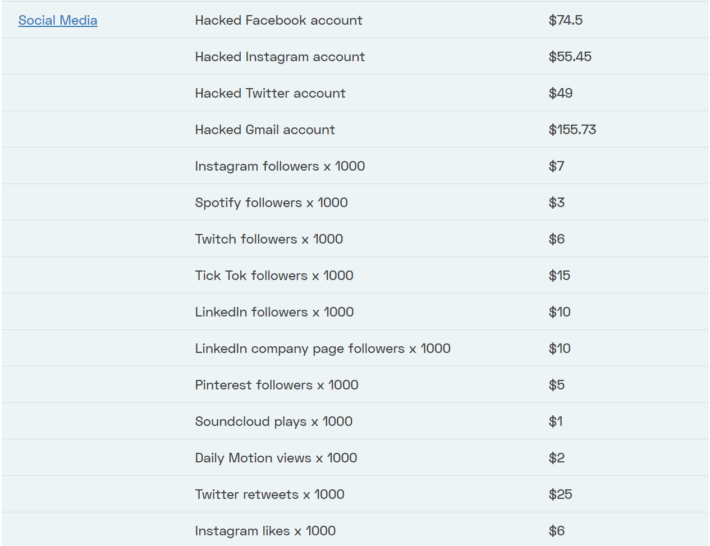The width and height of the screenshot is (710, 546).
Task: Click the $6 price beside Twitch followers
Action: (556, 239)
